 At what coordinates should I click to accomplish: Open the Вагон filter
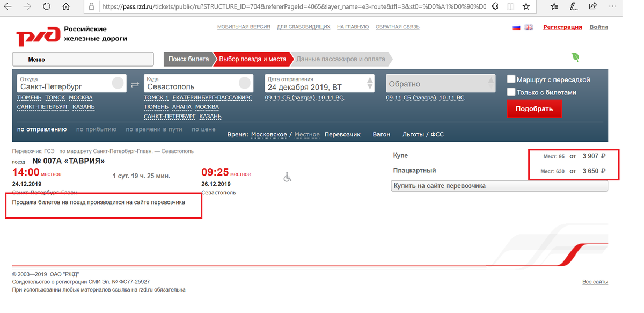381,134
